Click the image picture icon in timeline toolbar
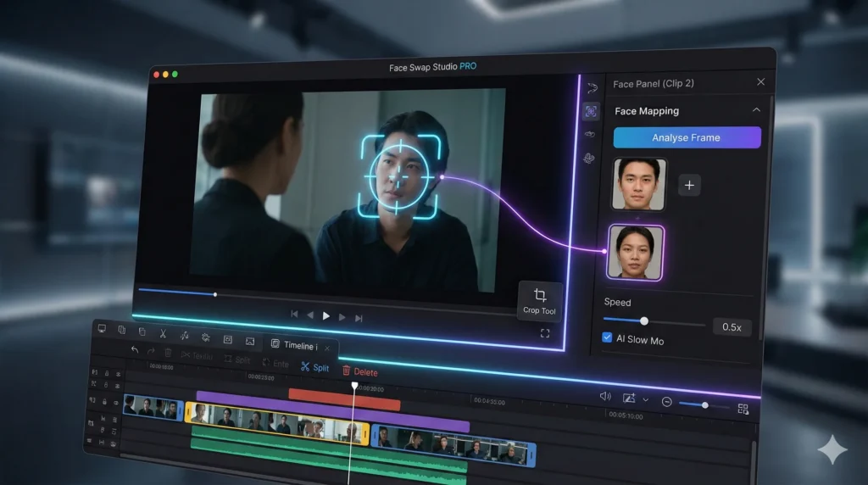 [250, 342]
